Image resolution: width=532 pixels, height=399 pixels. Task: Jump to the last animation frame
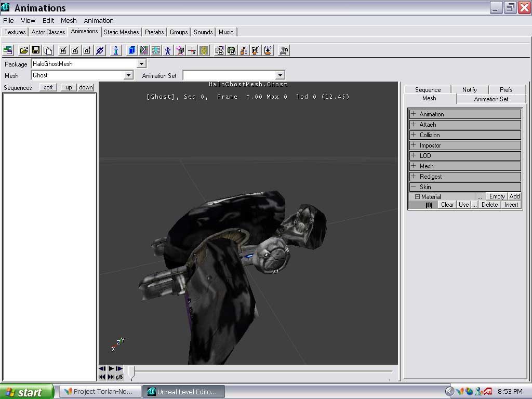[x=111, y=377]
